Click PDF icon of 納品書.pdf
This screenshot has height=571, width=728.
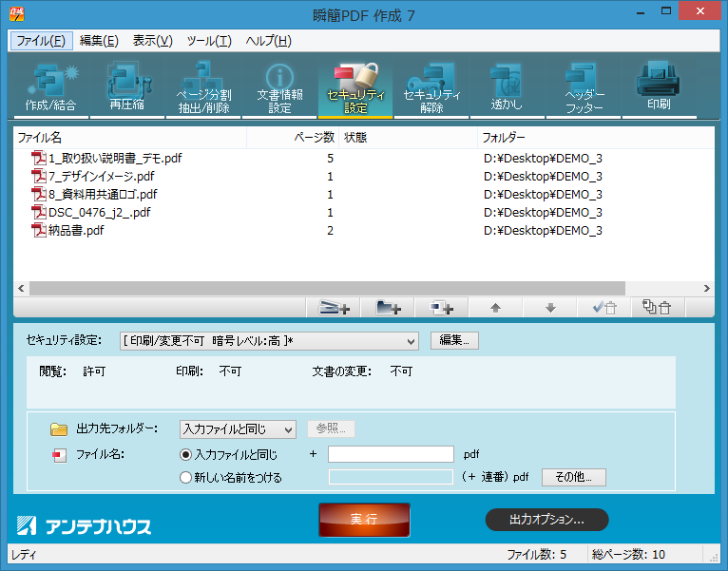point(39,230)
